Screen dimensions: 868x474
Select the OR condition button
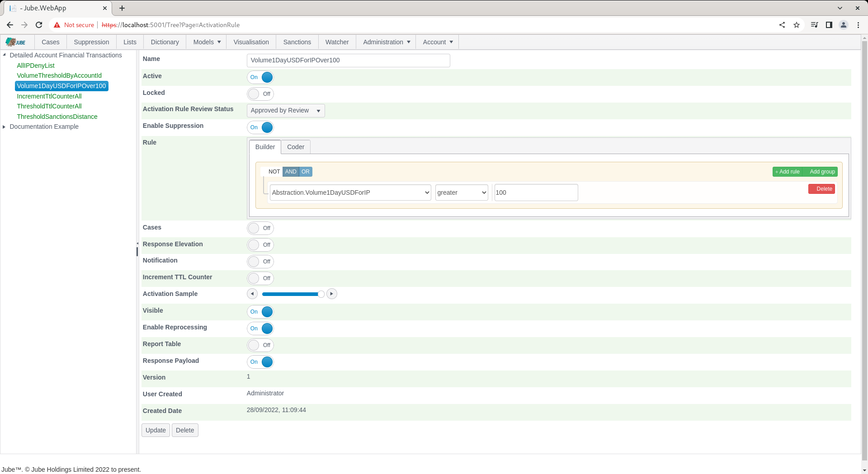[306, 172]
